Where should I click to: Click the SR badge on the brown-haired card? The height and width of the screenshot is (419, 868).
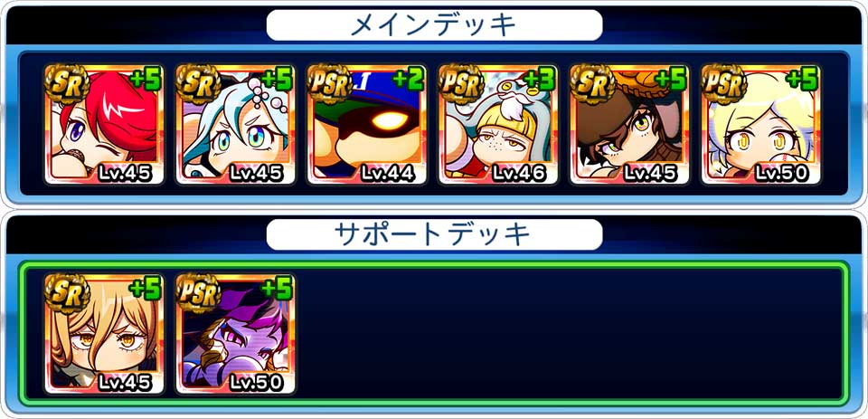[x=592, y=84]
